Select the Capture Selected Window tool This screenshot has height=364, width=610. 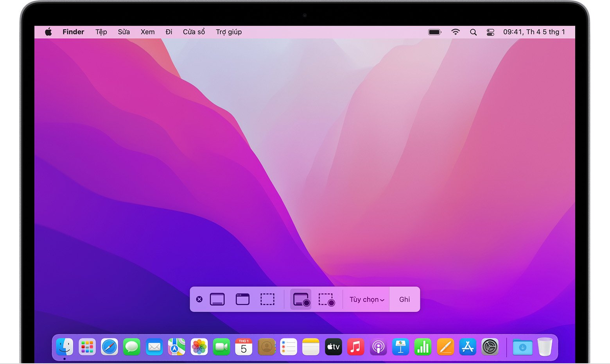point(242,299)
